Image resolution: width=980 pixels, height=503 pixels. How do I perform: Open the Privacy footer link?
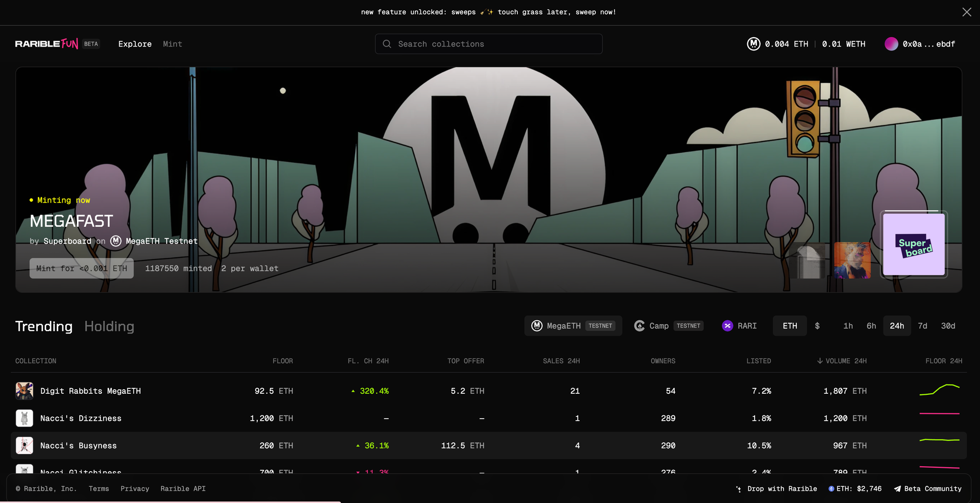(x=135, y=489)
